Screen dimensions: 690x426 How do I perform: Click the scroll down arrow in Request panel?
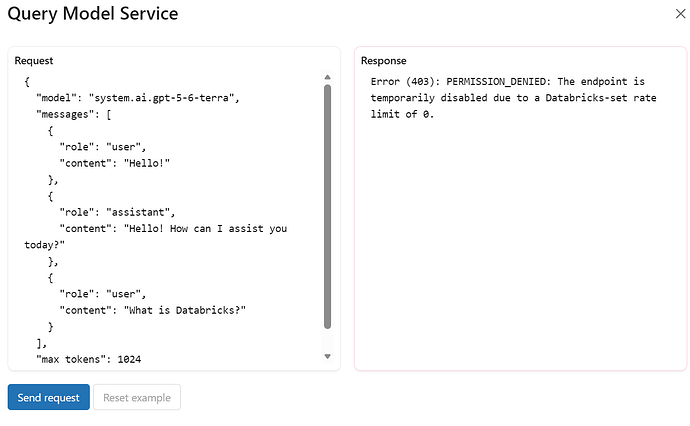point(327,356)
